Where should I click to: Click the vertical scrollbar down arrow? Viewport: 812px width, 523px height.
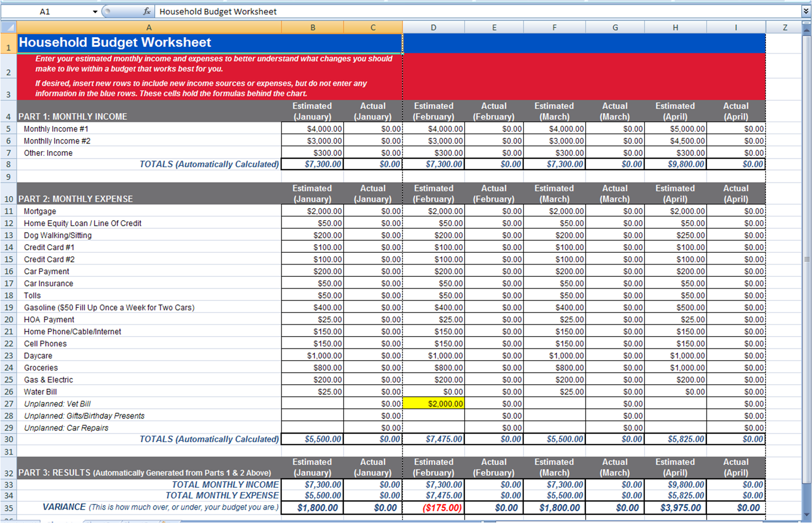click(806, 515)
